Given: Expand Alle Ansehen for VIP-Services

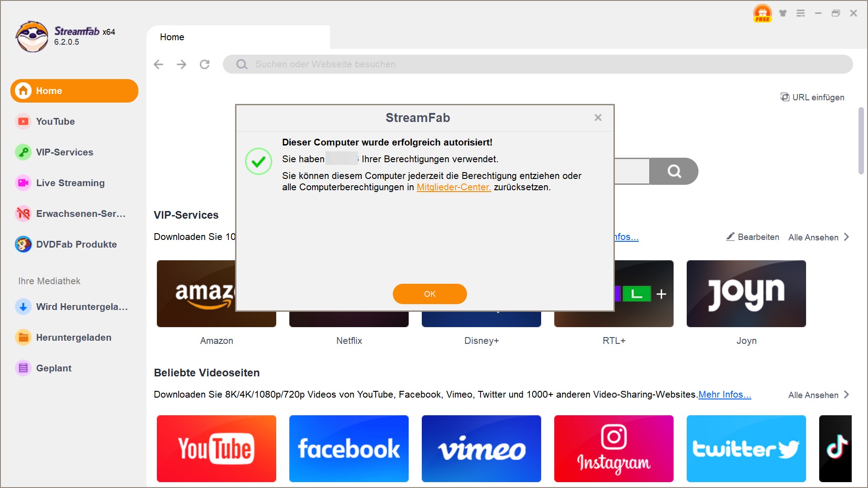Looking at the screenshot, I should tap(820, 237).
